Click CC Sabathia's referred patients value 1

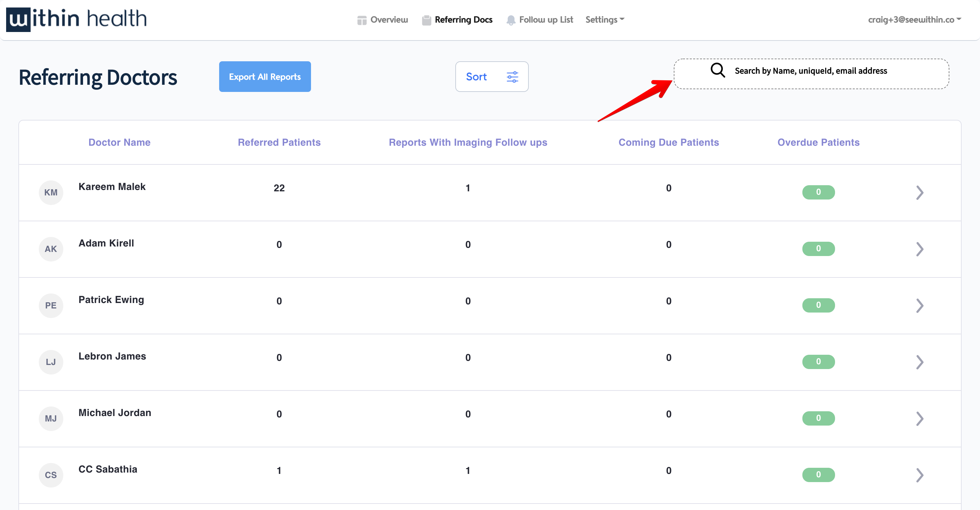[x=279, y=471]
